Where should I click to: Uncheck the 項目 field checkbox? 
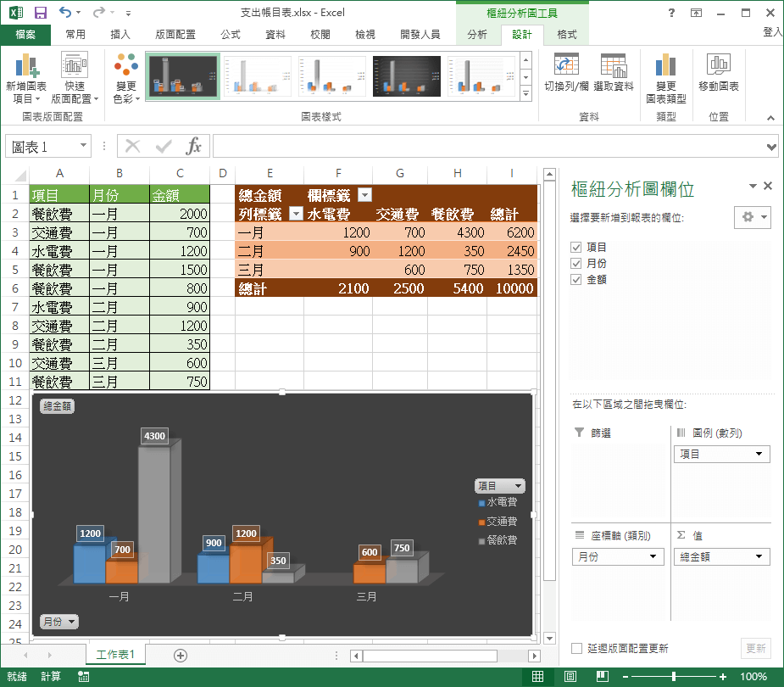pyautogui.click(x=576, y=247)
